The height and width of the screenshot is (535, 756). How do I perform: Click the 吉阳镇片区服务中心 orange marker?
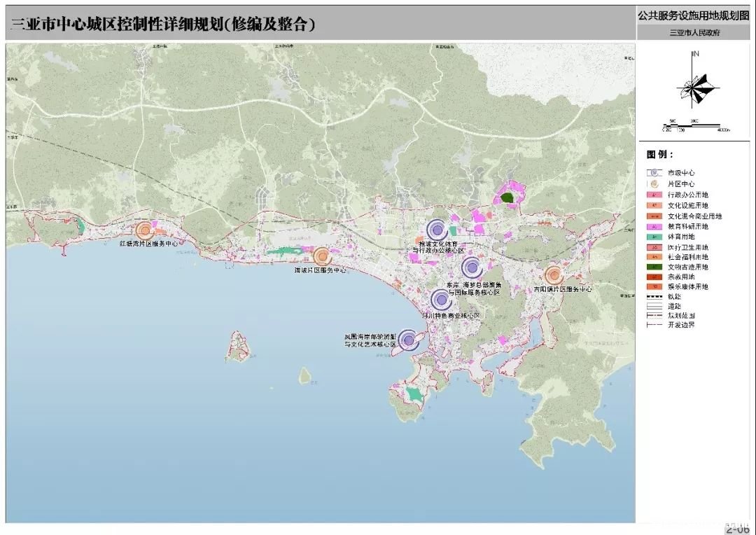(554, 275)
